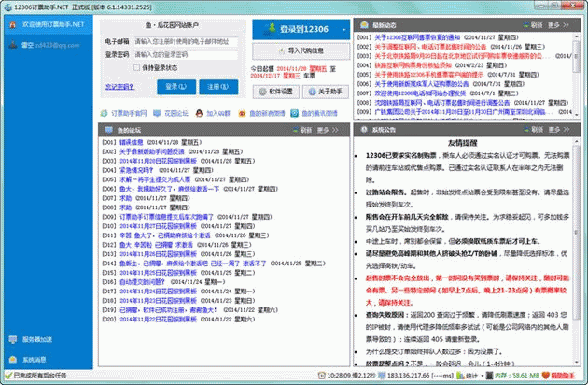Viewport: 588px width, 385px height.
Task: Click 已完成所有后台任务 status text
Action: pos(40,376)
